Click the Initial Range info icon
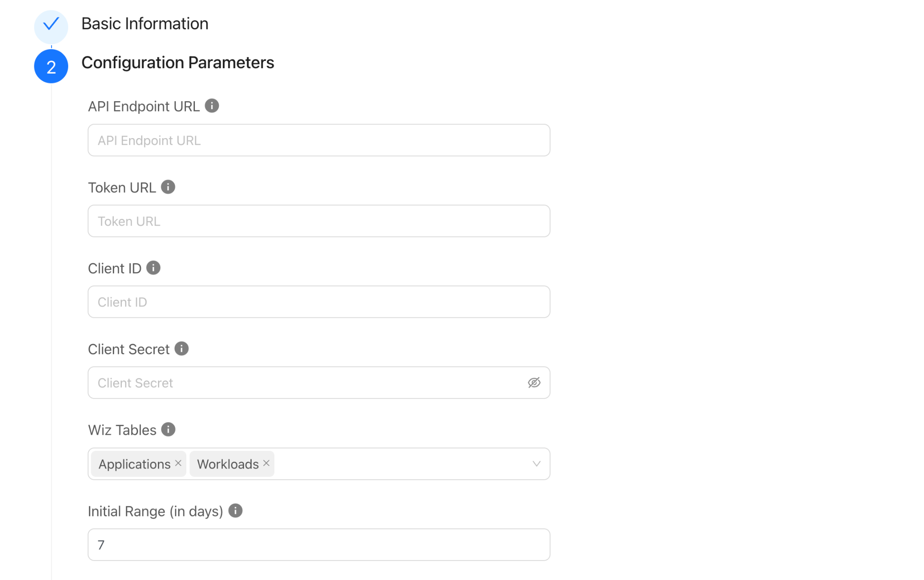Screen dimensions: 924x580 pyautogui.click(x=236, y=510)
